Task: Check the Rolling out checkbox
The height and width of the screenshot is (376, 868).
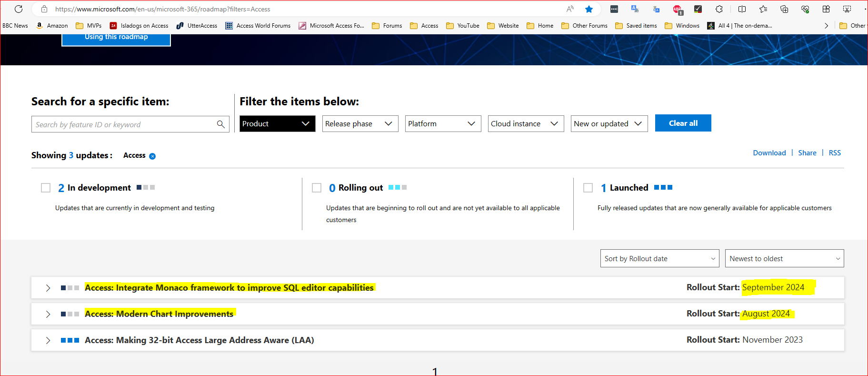Action: [317, 188]
